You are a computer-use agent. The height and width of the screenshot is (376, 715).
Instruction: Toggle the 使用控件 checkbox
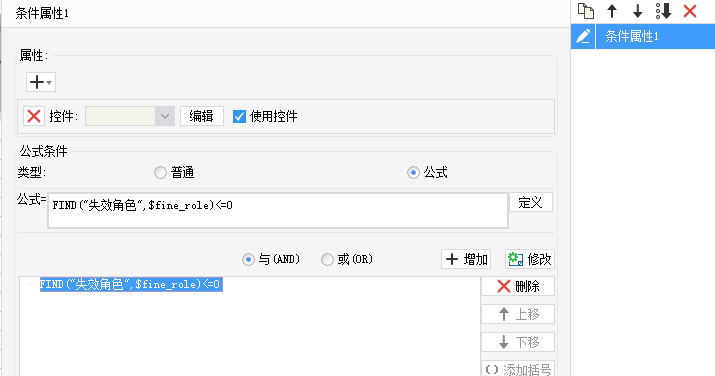tap(239, 117)
